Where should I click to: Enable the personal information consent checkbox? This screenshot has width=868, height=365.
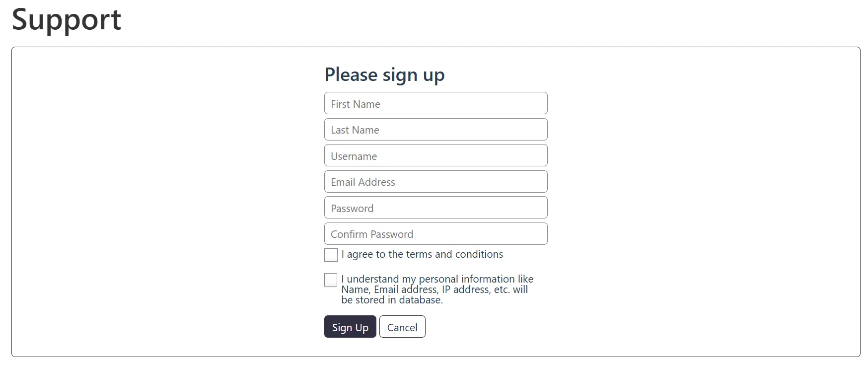coord(331,280)
